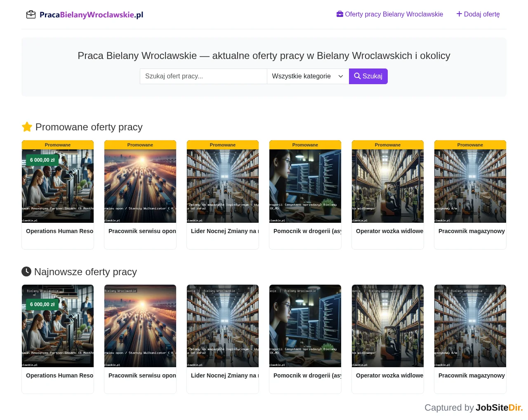The image size is (528, 420).
Task: Open promoted Lider Nocnej Zmiany thumbnail
Action: point(223,186)
